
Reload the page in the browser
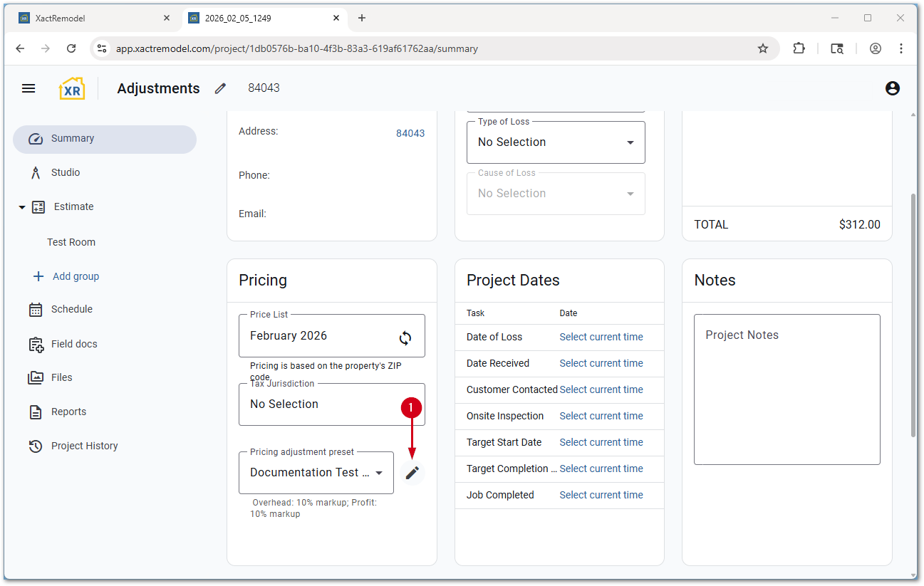point(71,48)
